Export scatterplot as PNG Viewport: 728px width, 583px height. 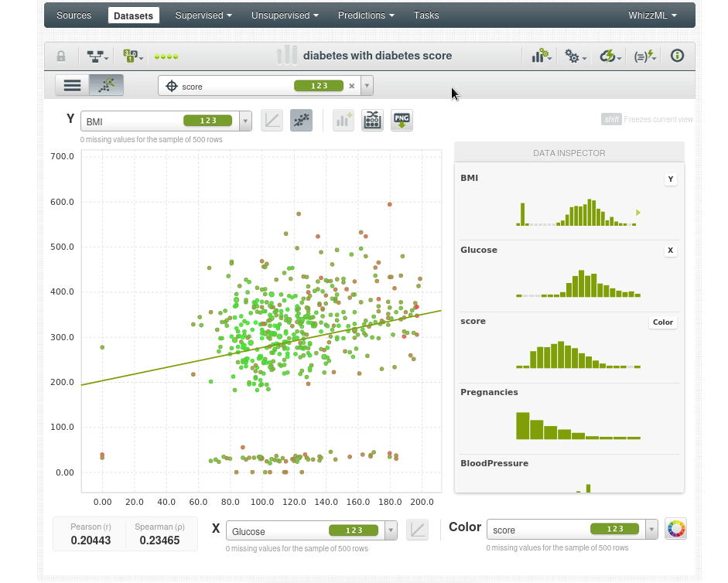[x=402, y=120]
